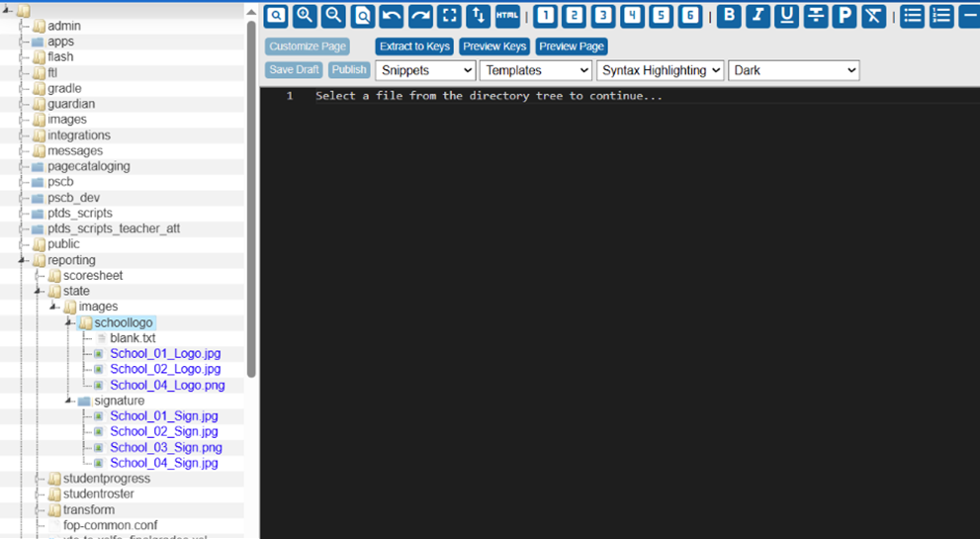The width and height of the screenshot is (980, 539).
Task: Apply italic formatting icon
Action: pyautogui.click(x=758, y=15)
